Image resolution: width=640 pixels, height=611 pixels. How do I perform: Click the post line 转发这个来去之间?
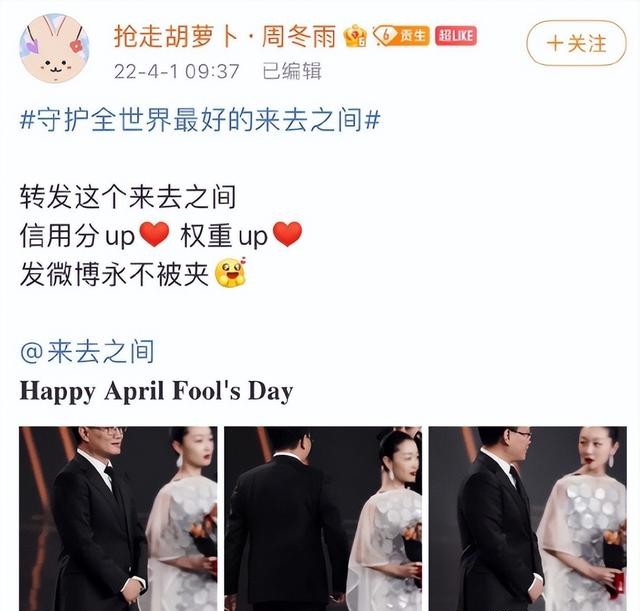point(128,197)
